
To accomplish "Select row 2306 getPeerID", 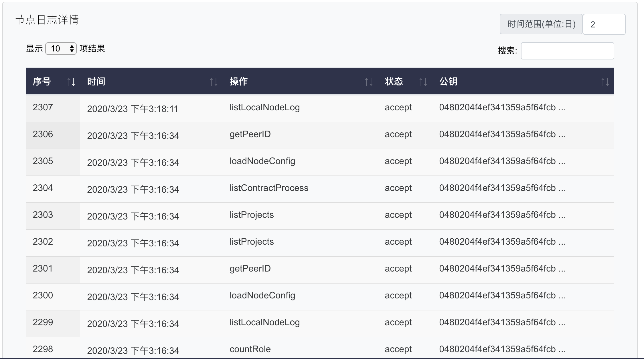I will pos(250,134).
